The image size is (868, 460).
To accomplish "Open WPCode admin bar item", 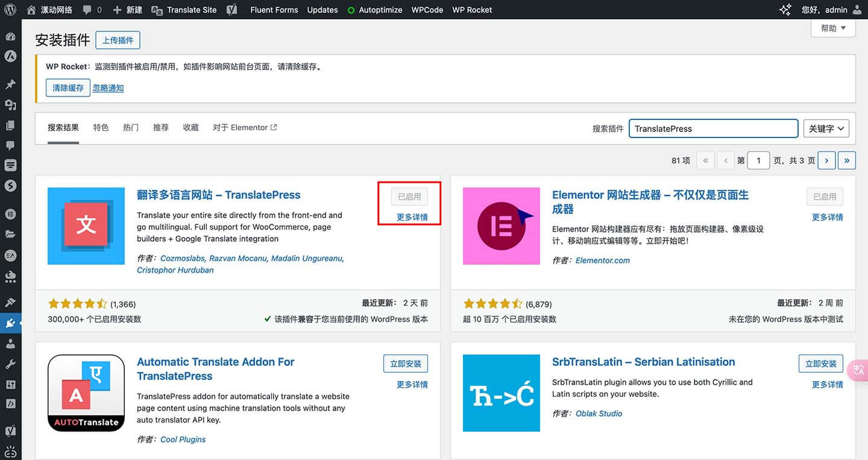I will click(427, 10).
